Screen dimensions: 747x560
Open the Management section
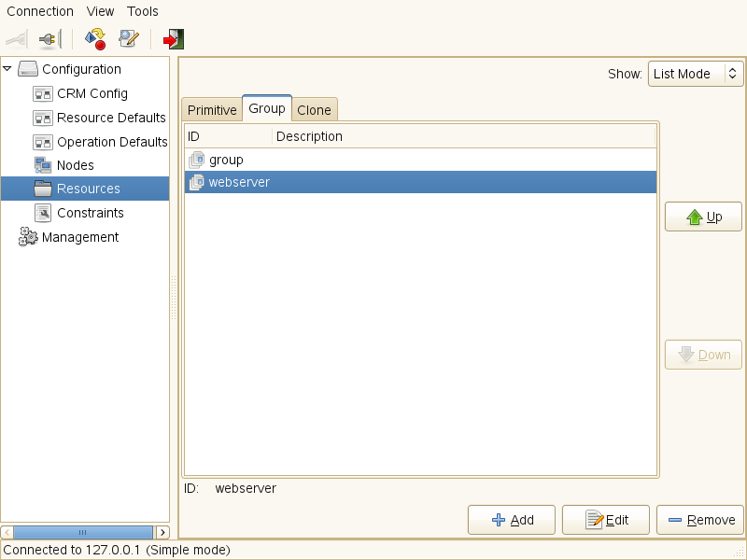coord(80,237)
